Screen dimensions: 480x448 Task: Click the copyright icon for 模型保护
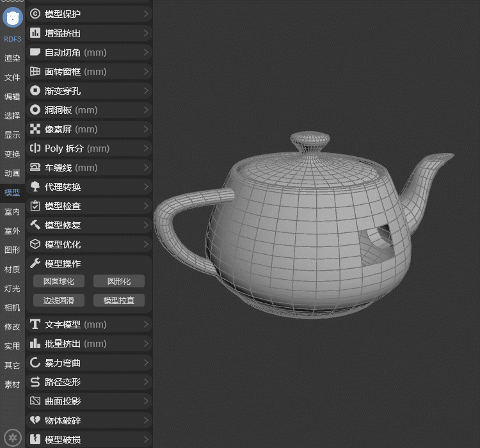(x=35, y=13)
